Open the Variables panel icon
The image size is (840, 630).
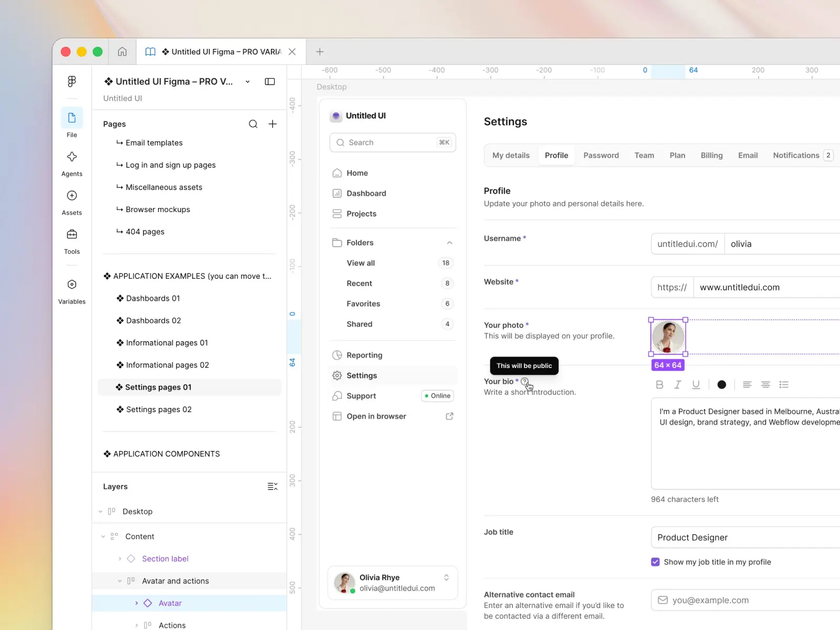[72, 285]
